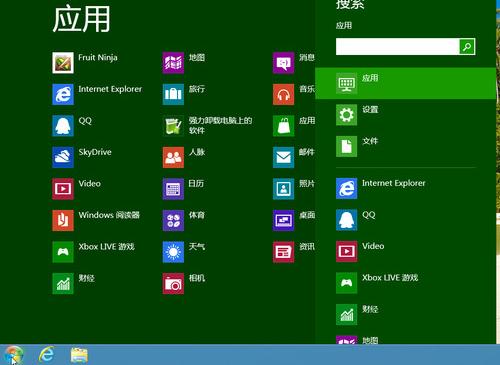Click the search text box in the search pane
Image resolution: width=500 pixels, height=365 pixels.
pyautogui.click(x=397, y=46)
